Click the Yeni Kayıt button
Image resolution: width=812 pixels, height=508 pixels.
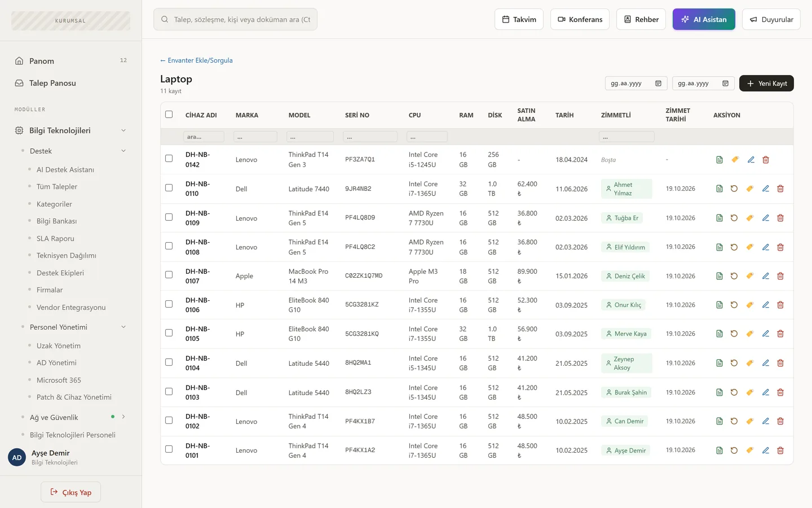tap(766, 84)
